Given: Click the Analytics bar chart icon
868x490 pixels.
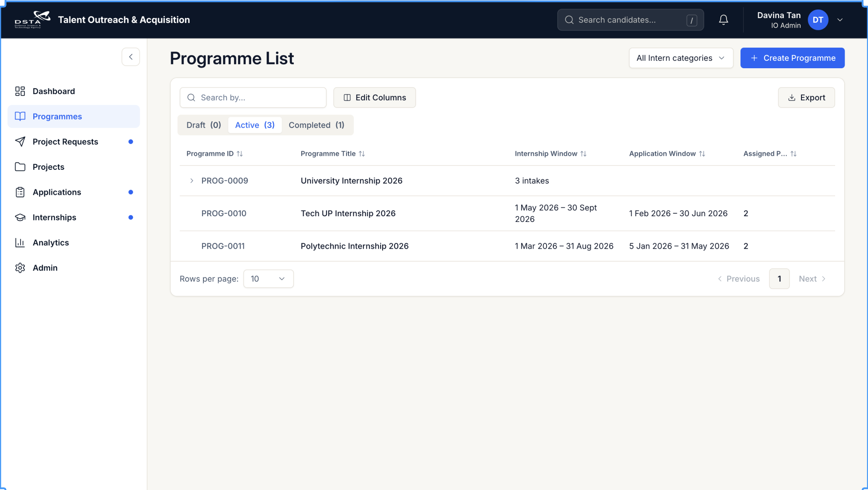Looking at the screenshot, I should point(20,243).
